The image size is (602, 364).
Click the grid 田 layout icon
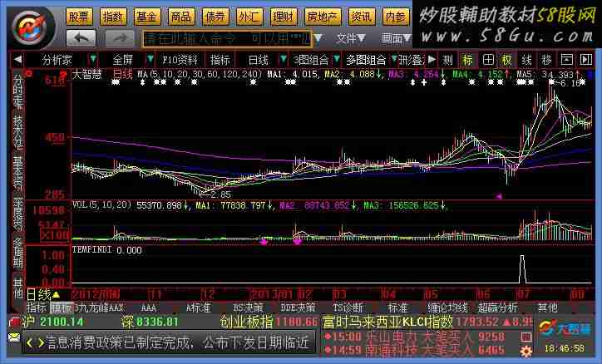coord(488,60)
